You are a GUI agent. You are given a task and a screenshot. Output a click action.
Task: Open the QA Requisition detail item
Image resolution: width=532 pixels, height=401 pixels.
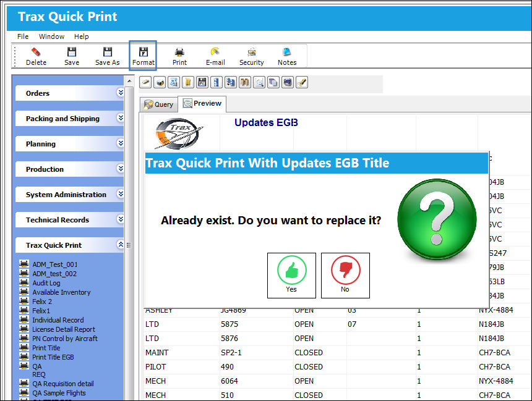point(63,384)
